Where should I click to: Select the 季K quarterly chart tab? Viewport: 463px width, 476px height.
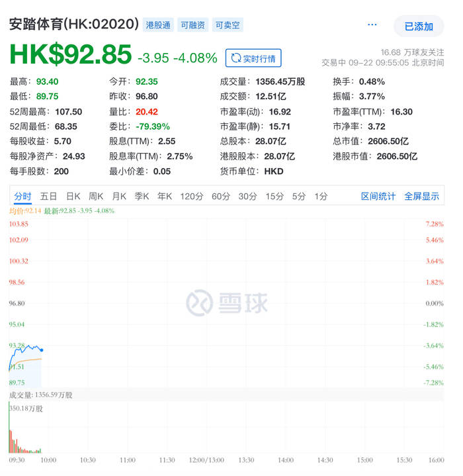click(142, 196)
